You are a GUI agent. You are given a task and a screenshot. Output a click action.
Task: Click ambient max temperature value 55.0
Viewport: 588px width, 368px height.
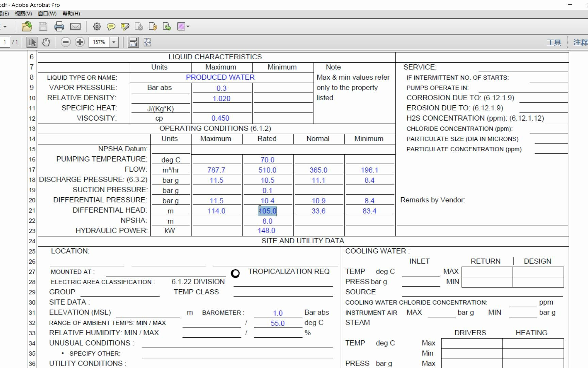coord(278,323)
